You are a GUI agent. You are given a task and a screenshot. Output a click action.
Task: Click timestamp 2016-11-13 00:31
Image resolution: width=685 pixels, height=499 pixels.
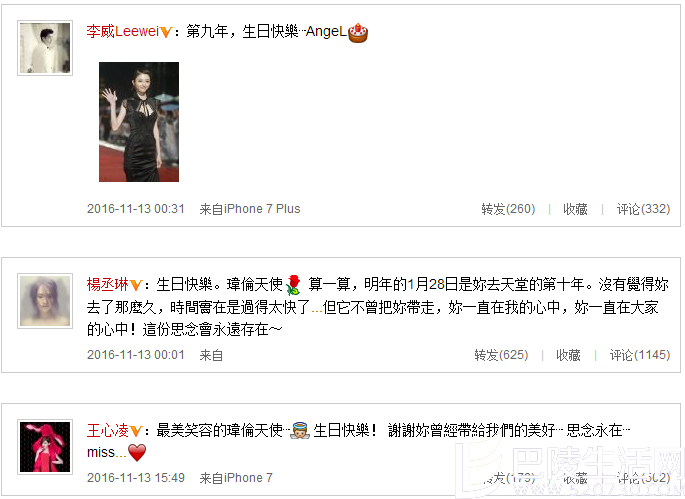pyautogui.click(x=136, y=209)
